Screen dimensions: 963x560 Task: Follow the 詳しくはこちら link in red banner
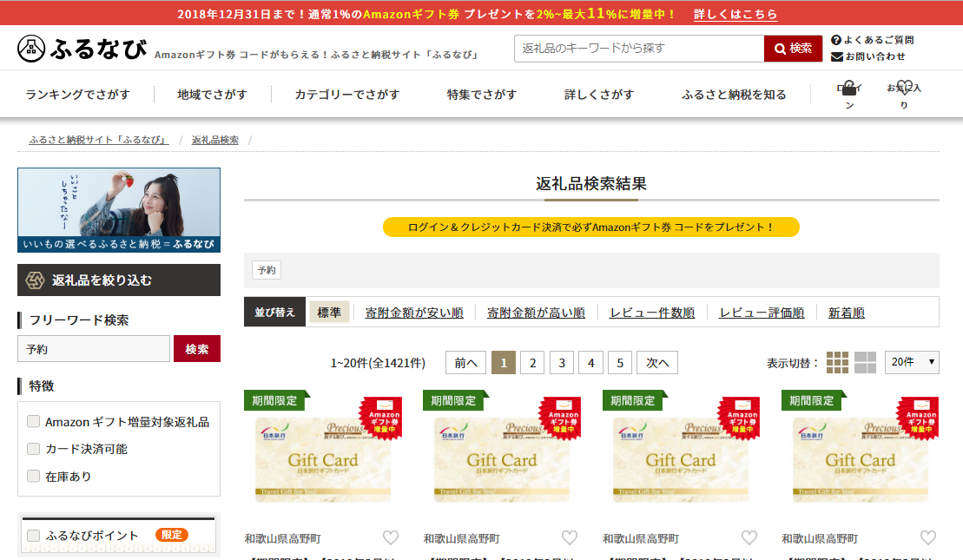(735, 14)
